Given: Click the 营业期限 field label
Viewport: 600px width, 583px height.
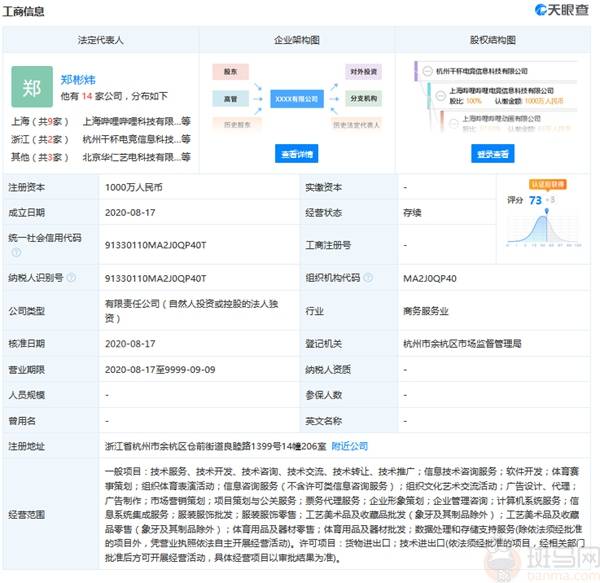Looking at the screenshot, I should coord(26,370).
